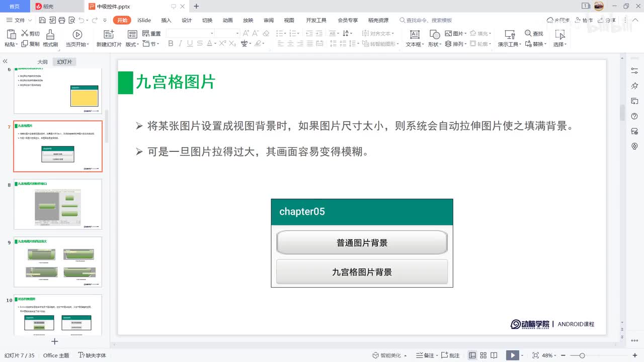Switch to the iSlide ribbon tab

coord(144,20)
